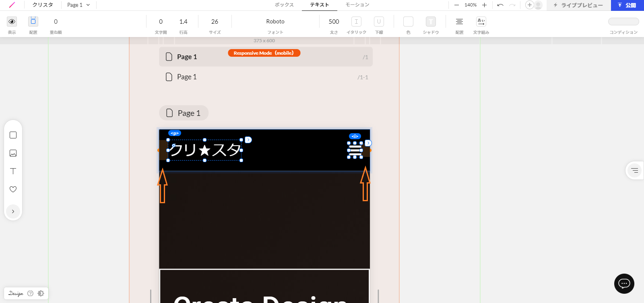Open the font weight 500 selector

pos(334,22)
